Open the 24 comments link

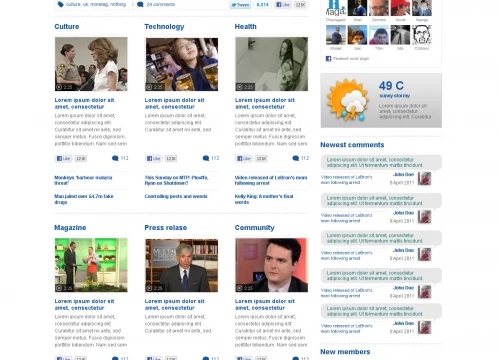[x=161, y=4]
